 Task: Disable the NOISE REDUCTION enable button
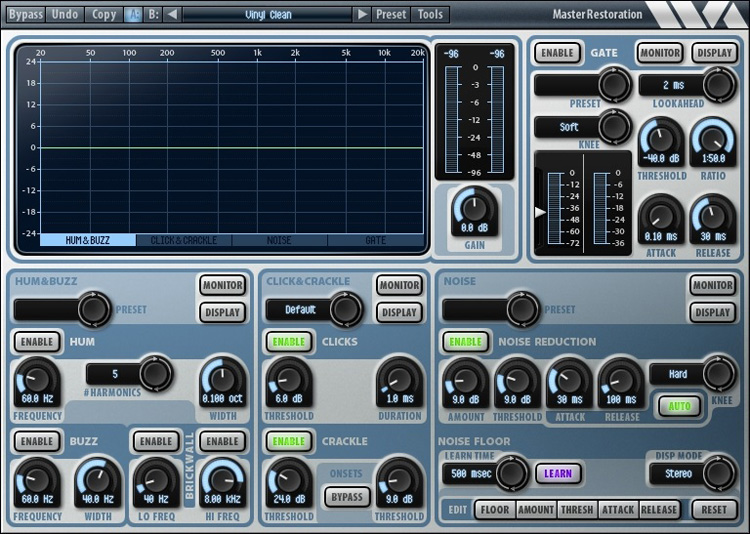click(x=465, y=342)
